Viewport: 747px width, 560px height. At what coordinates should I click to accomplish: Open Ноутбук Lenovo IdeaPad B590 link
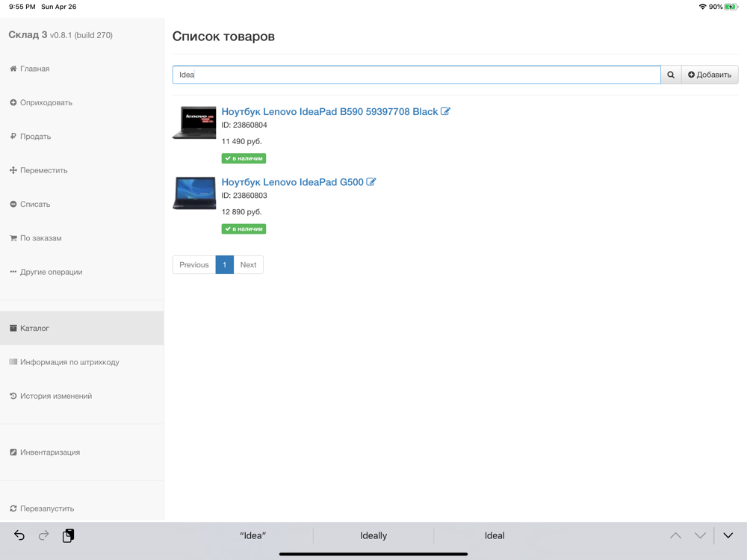point(329,111)
